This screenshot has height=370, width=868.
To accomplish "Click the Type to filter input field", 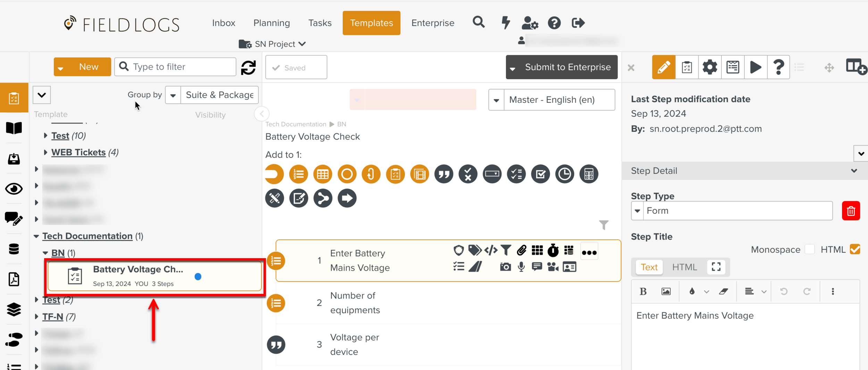I will pos(181,67).
